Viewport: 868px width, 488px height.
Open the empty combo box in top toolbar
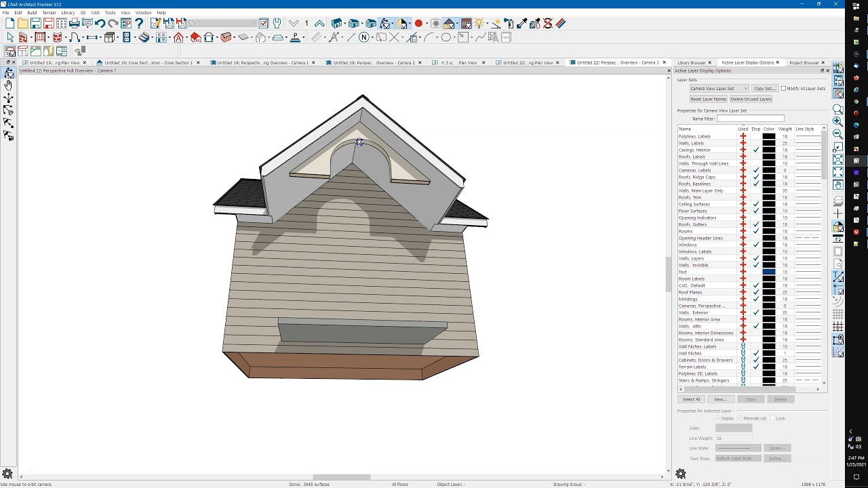[x=223, y=24]
